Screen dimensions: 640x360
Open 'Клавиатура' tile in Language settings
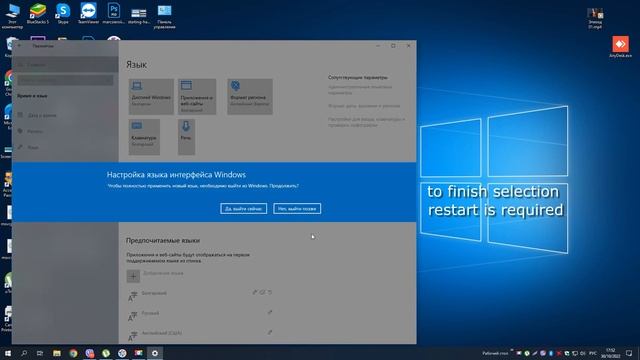coord(144,137)
